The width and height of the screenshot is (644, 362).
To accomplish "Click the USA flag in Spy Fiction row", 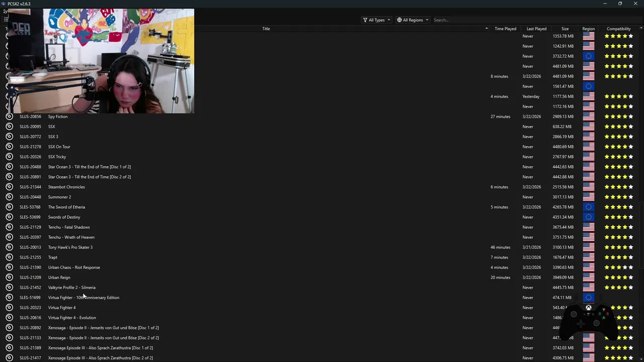I will coord(588,116).
